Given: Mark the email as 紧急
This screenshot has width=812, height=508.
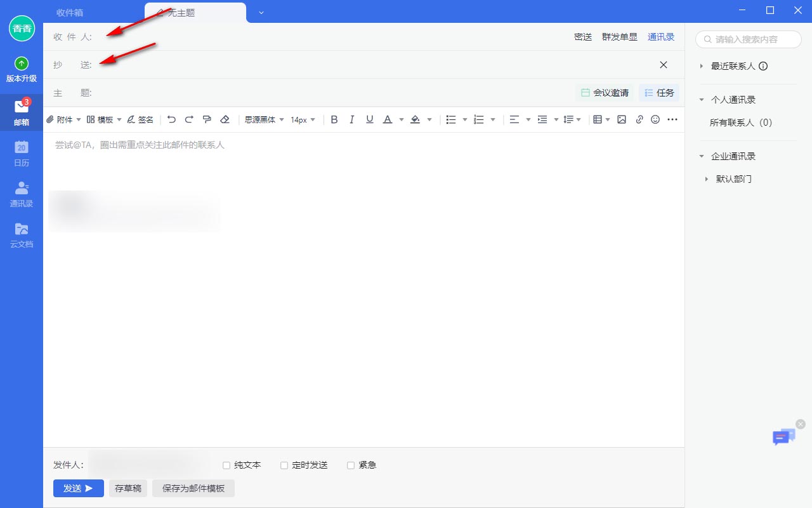Looking at the screenshot, I should [x=351, y=465].
